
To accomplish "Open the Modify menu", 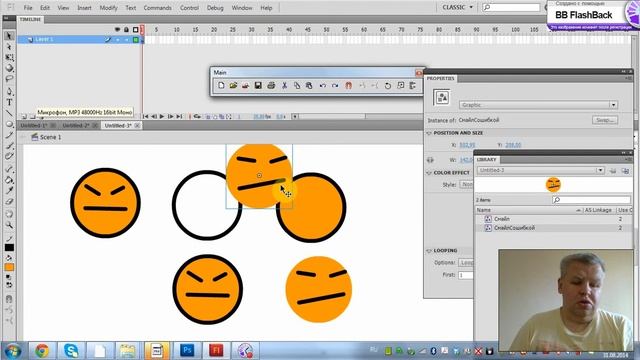I will (x=109, y=8).
